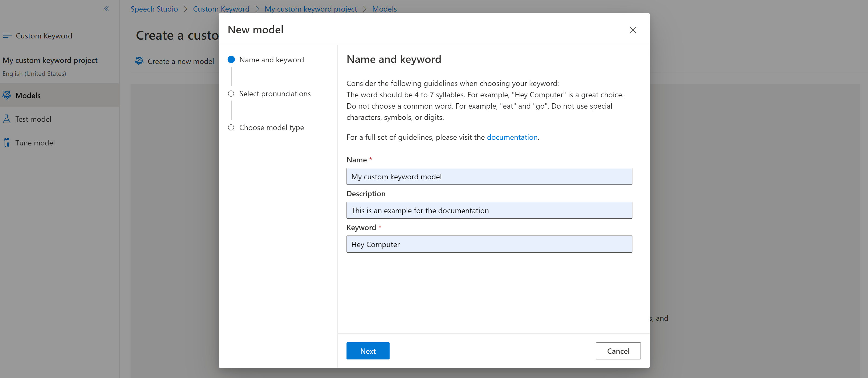Click the collapse sidebar chevron icon
Viewport: 868px width, 378px height.
click(x=106, y=9)
